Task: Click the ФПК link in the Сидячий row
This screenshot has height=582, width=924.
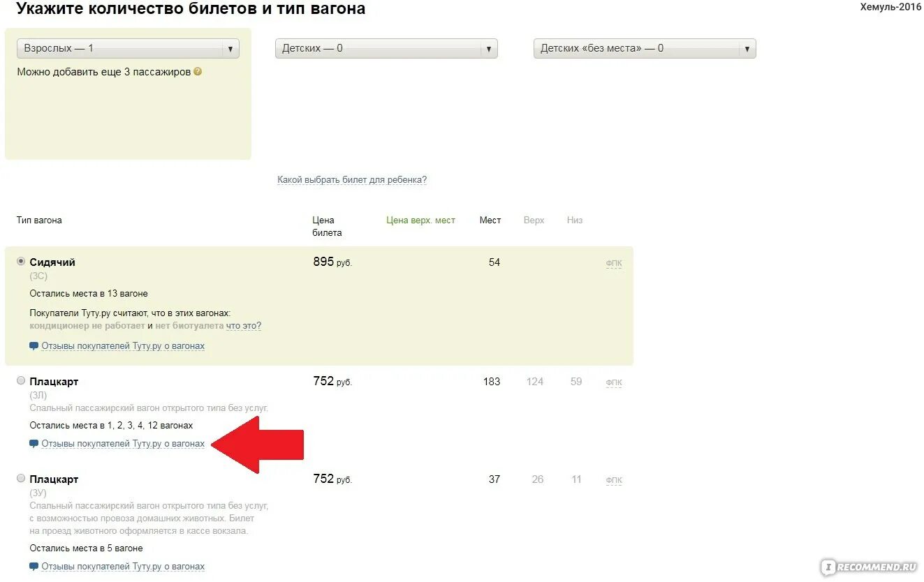Action: tap(614, 264)
